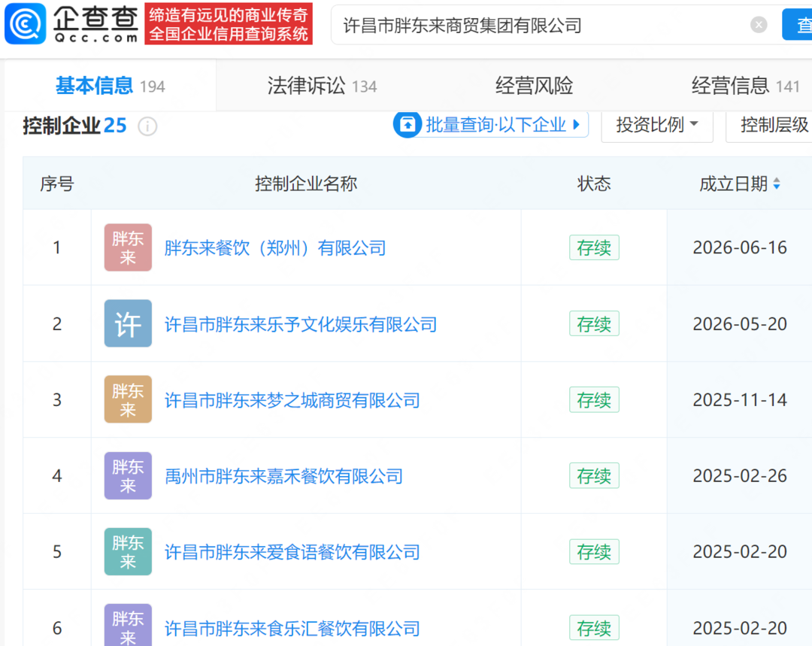Click the 许 logo of 许昌市胖东来乐予文化娱乐有限公司

128,324
